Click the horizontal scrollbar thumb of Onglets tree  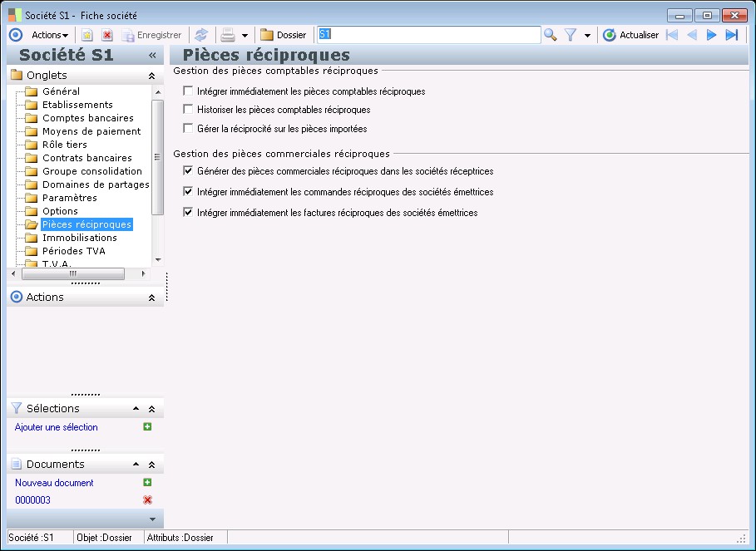coord(73,273)
